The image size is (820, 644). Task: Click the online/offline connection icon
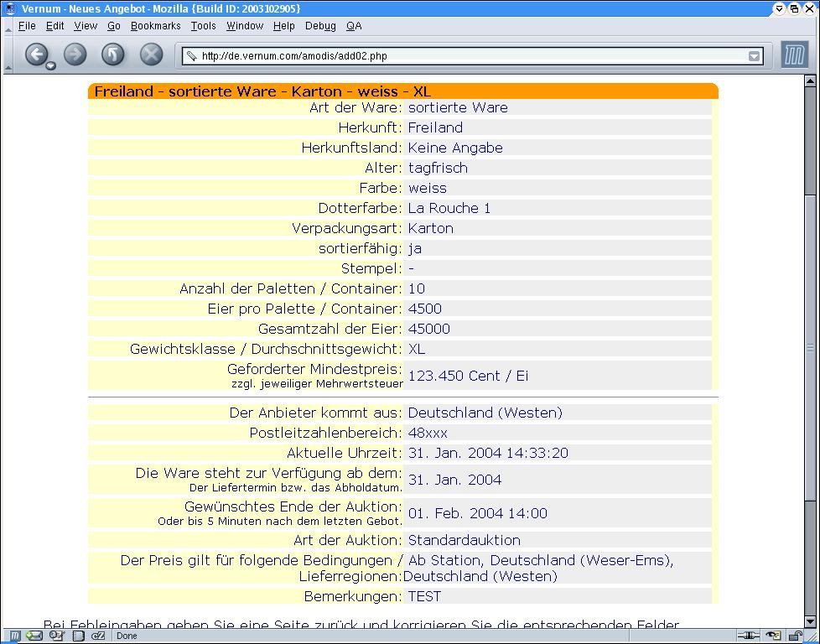749,636
